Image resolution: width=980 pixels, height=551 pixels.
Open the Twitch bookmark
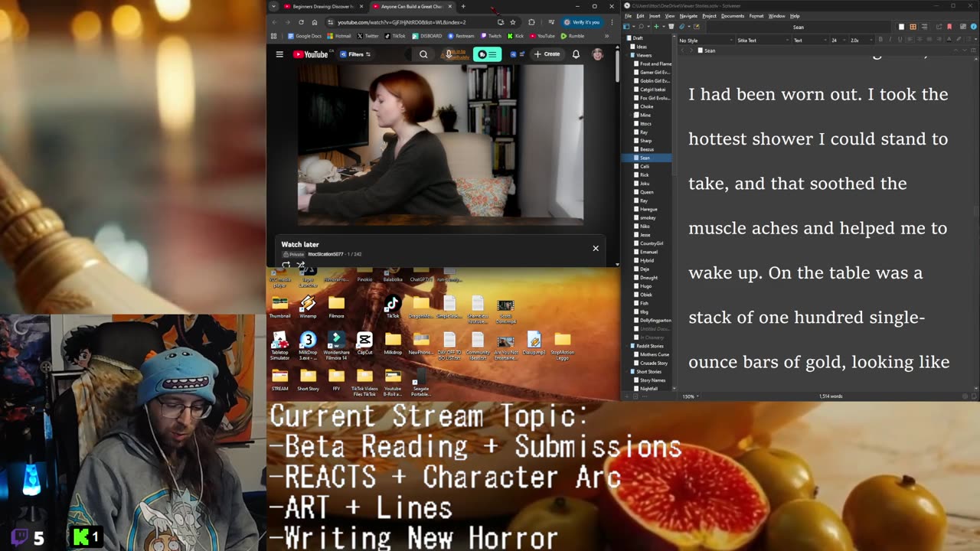[x=490, y=36]
